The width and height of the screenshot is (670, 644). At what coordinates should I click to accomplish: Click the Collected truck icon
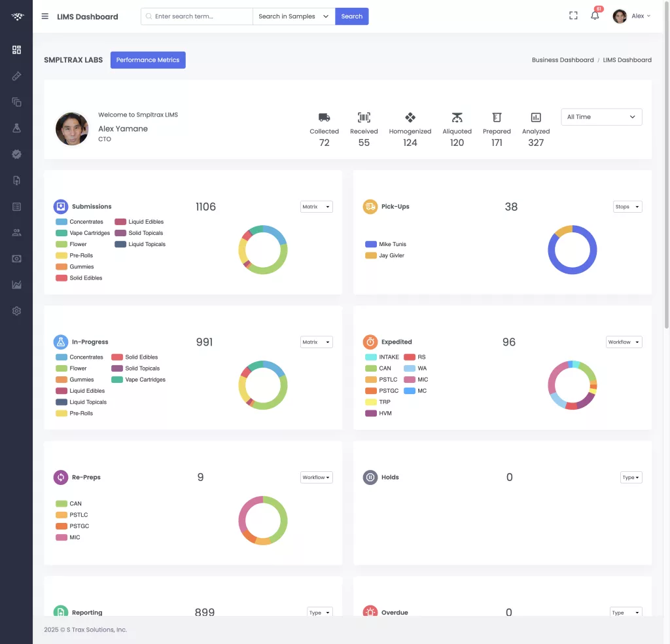325,117
